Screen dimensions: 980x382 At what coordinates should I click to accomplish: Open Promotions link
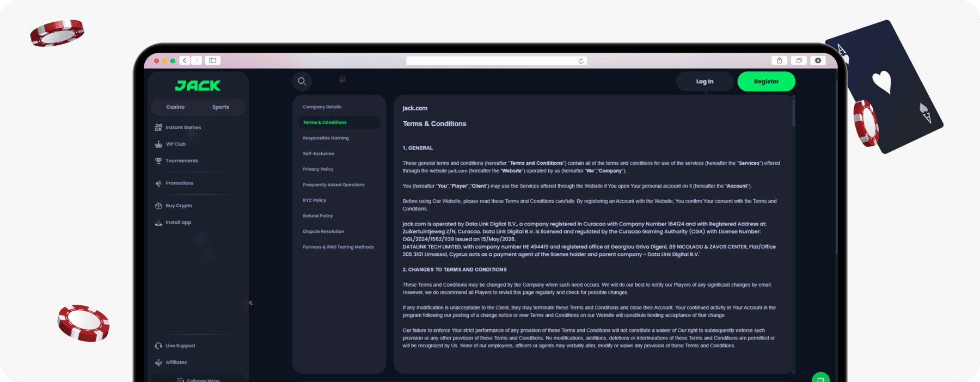click(180, 183)
